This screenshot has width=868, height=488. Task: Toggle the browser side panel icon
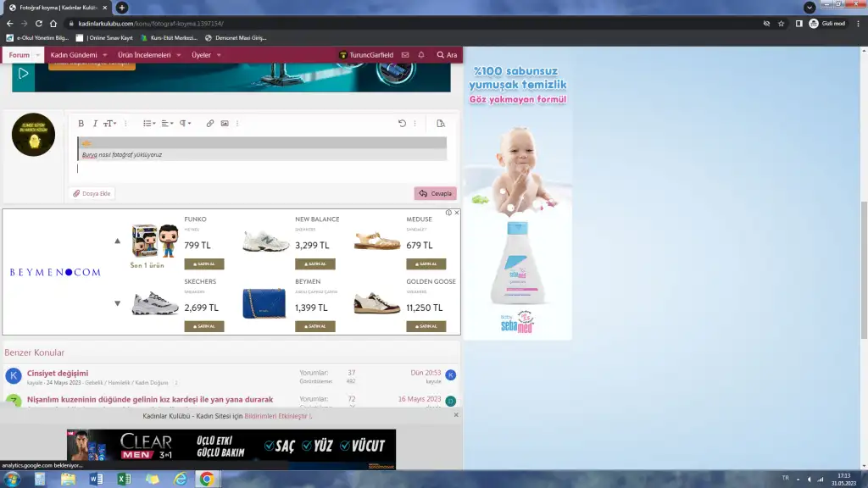point(798,23)
